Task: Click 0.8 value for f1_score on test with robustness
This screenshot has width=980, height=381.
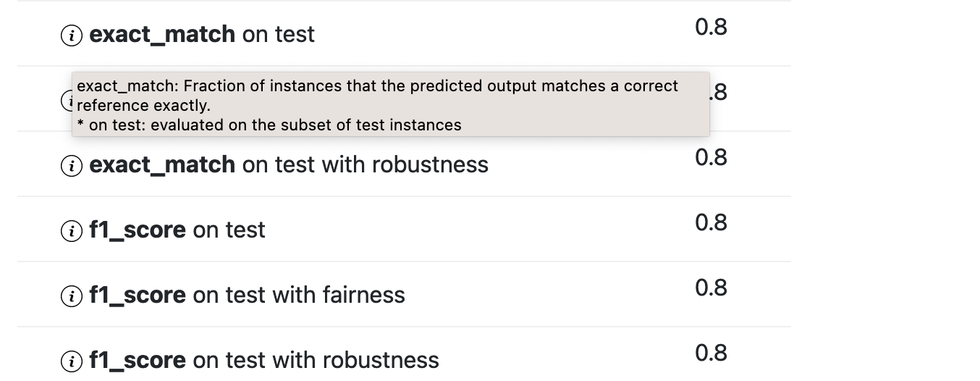Action: click(711, 353)
